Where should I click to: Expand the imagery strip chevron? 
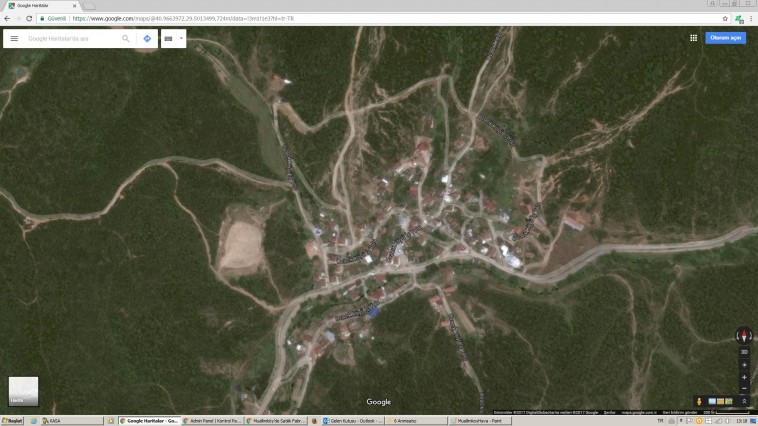tap(743, 401)
